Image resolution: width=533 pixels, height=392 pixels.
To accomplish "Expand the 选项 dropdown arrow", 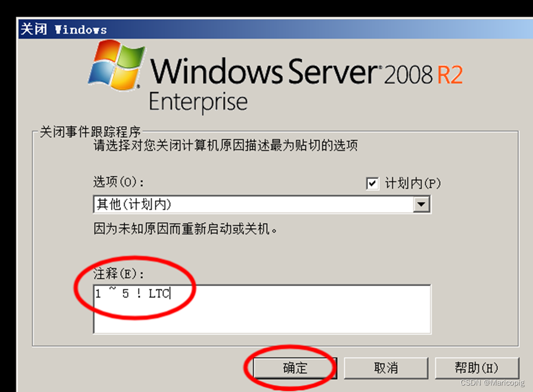I will click(x=421, y=204).
